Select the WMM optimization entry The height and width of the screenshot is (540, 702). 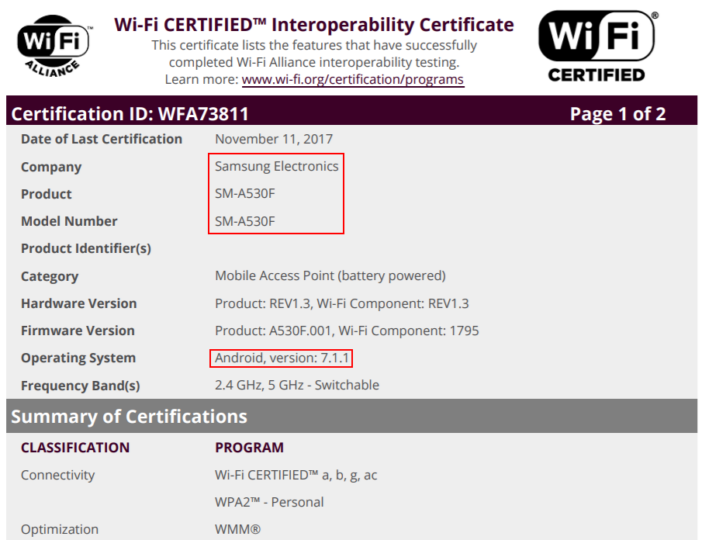pos(237,529)
